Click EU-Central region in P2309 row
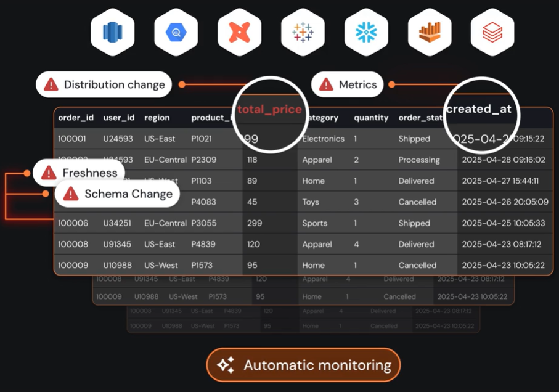559x392 pixels. 165,160
